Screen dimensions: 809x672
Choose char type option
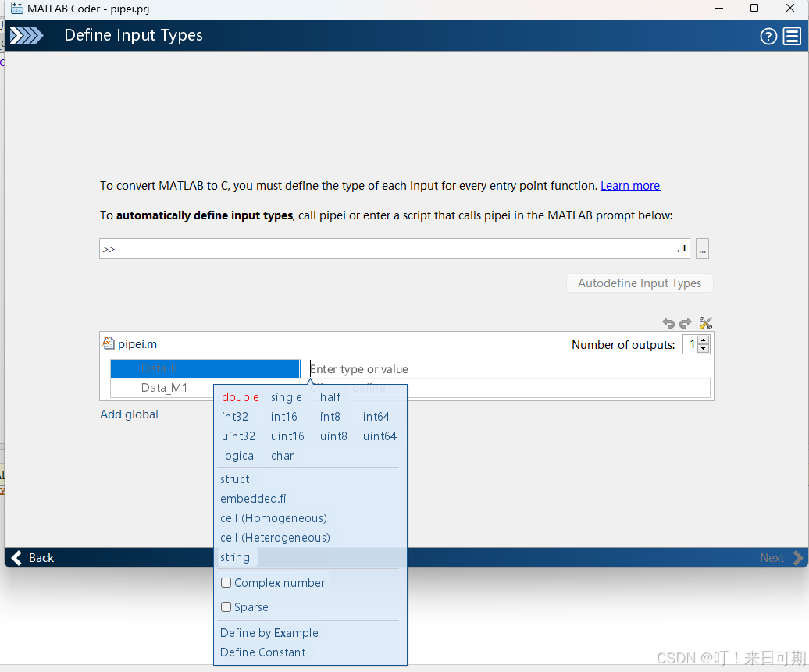pos(282,456)
